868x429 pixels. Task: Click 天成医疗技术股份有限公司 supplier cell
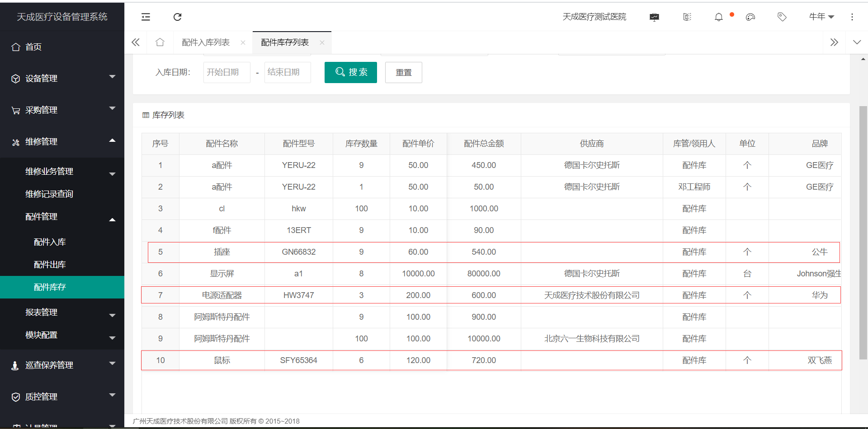[x=592, y=295]
